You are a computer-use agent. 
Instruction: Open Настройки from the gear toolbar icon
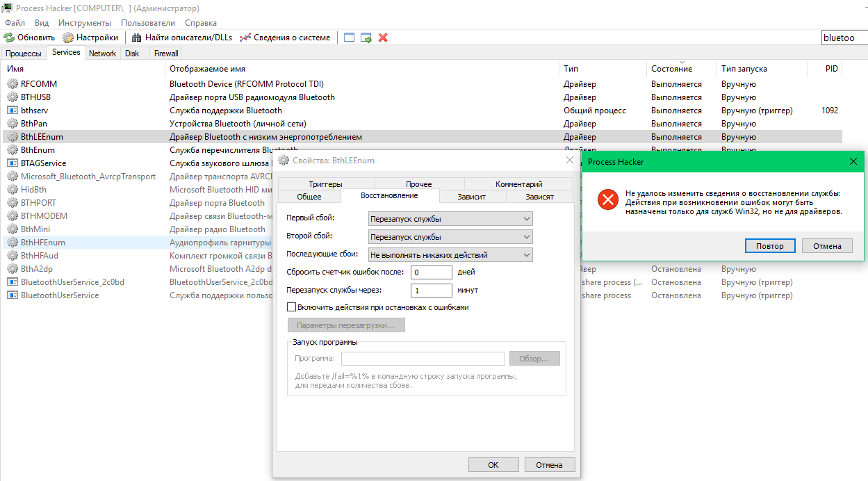(68, 38)
